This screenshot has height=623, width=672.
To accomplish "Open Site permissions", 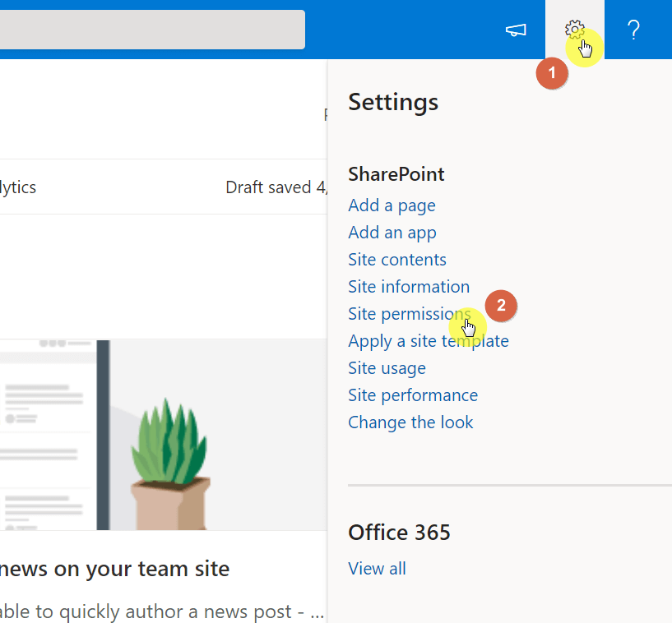I will 410,314.
